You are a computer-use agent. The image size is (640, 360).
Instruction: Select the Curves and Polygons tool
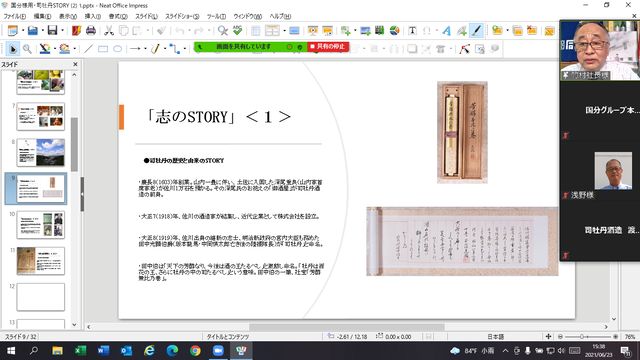point(155,49)
